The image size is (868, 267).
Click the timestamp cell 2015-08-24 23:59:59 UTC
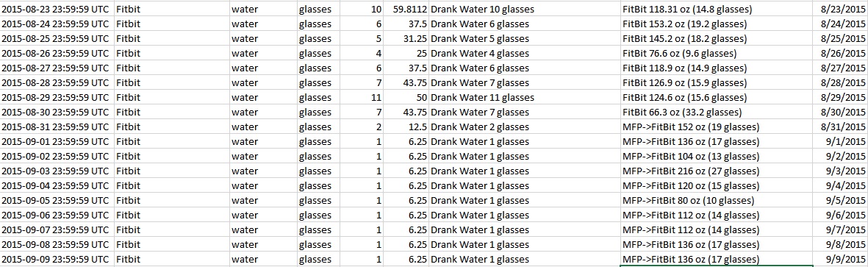[x=57, y=24]
